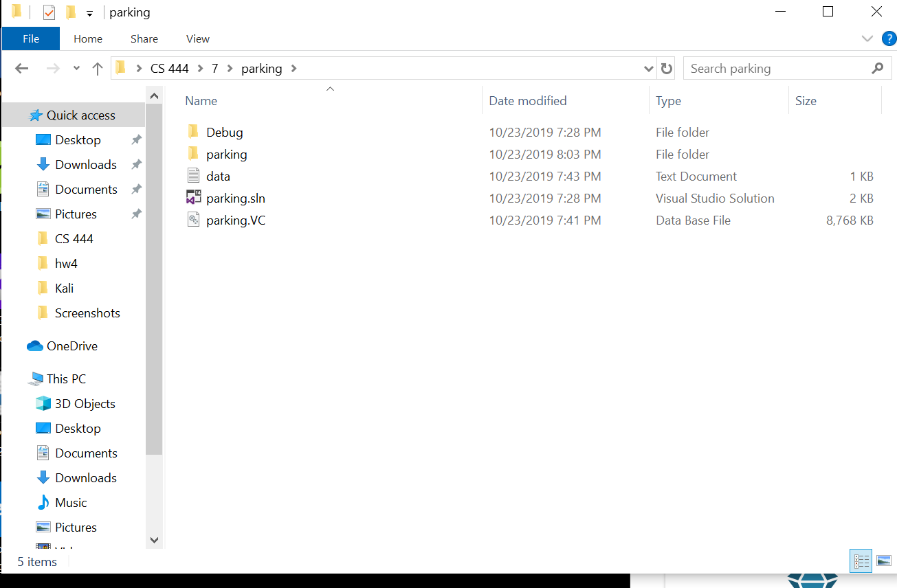897x588 pixels.
Task: Select the Debug folder icon
Action: click(193, 132)
